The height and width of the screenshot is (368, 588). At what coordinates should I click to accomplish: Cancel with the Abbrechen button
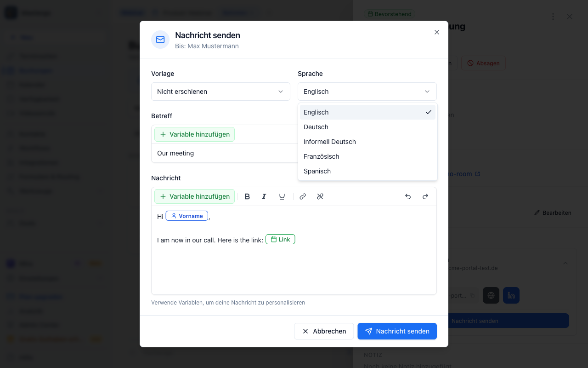(324, 331)
